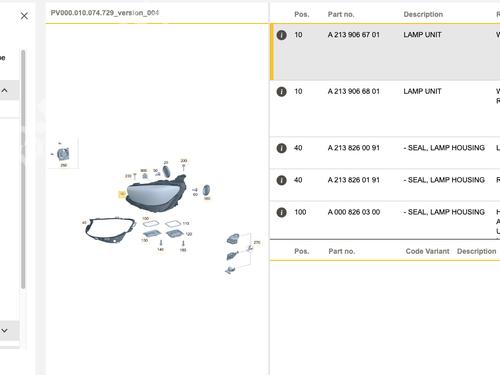Expand the sidebar section with down chevron
Viewport: 500px width, 375px height.
coord(5,330)
